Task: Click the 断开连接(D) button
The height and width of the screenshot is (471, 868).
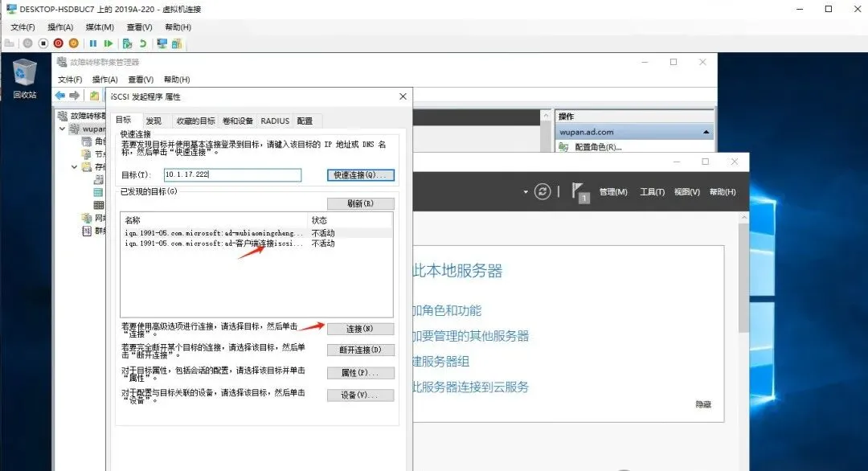Action: pos(360,350)
